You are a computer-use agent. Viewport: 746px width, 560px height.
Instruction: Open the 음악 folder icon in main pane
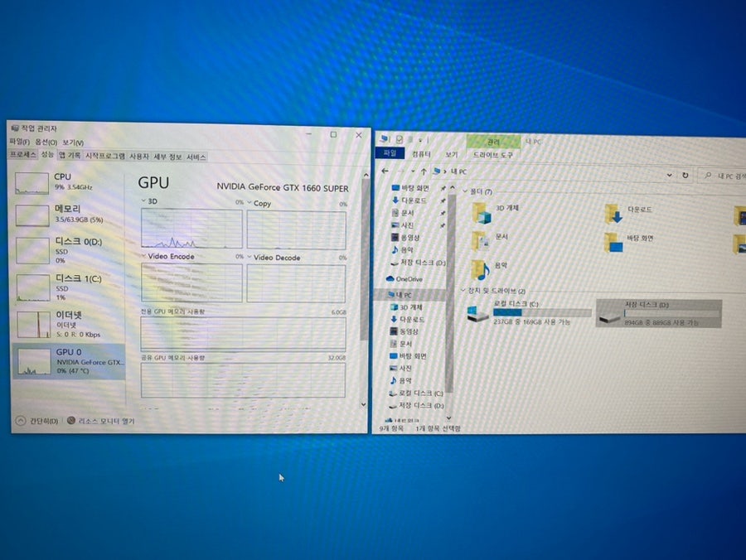(481, 270)
